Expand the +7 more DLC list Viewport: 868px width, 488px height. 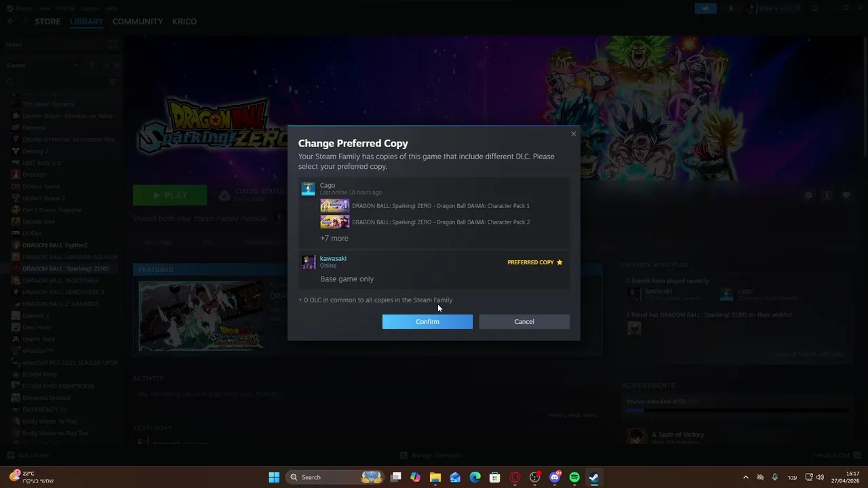coord(334,238)
